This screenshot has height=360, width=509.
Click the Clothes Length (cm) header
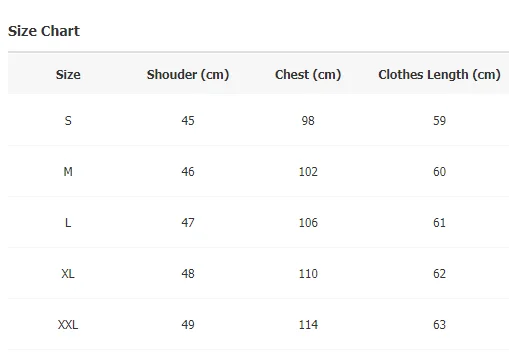439,74
